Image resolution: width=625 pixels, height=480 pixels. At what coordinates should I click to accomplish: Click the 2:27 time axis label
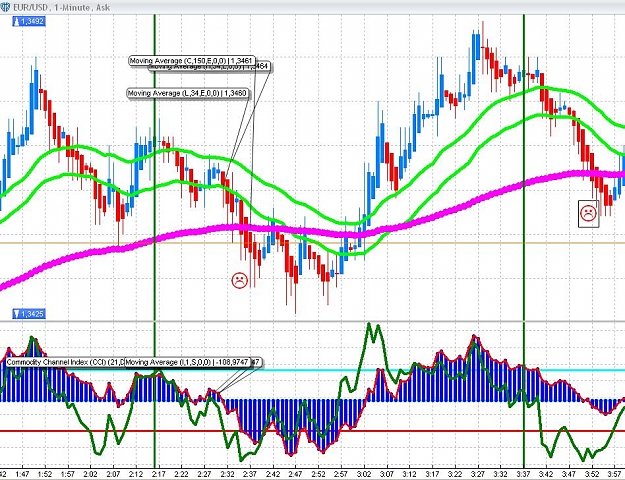[204, 474]
